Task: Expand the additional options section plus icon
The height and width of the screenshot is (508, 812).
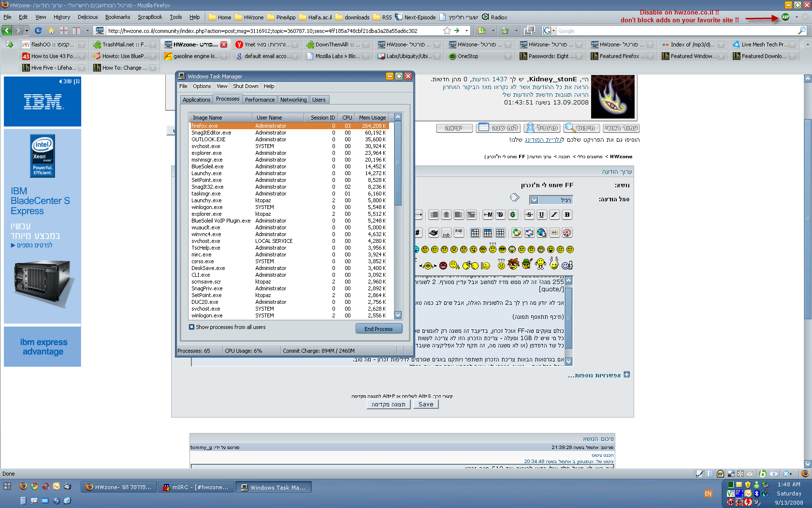Action: pyautogui.click(x=627, y=374)
